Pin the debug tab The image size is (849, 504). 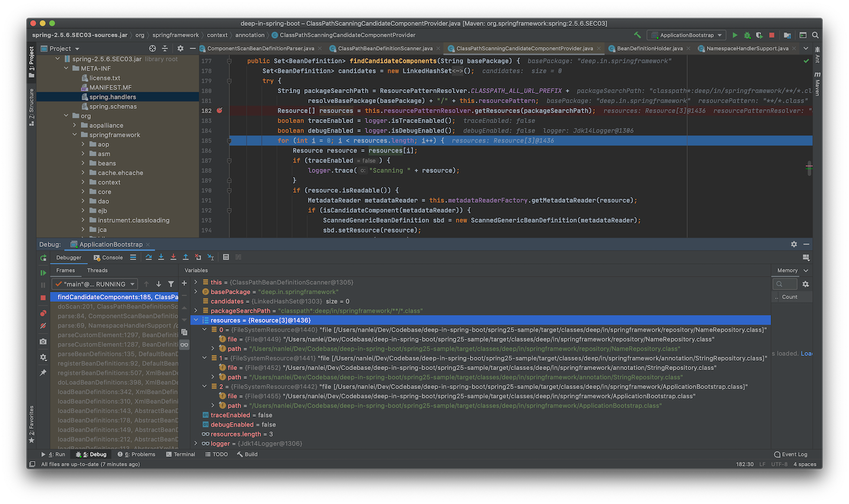click(x=43, y=373)
